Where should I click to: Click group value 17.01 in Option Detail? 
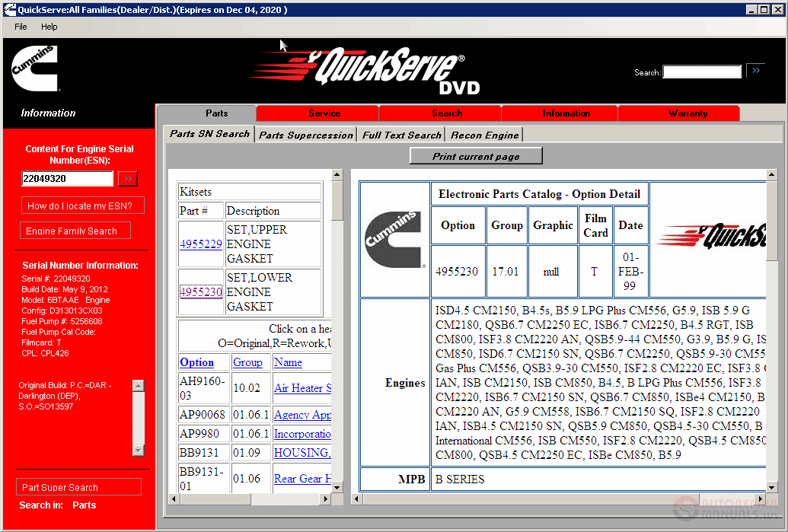(x=506, y=272)
